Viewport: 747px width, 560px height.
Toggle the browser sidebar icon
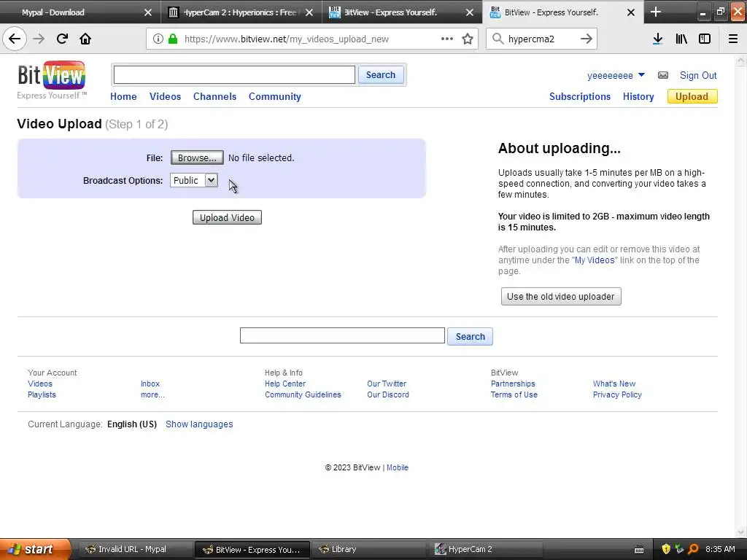705,39
